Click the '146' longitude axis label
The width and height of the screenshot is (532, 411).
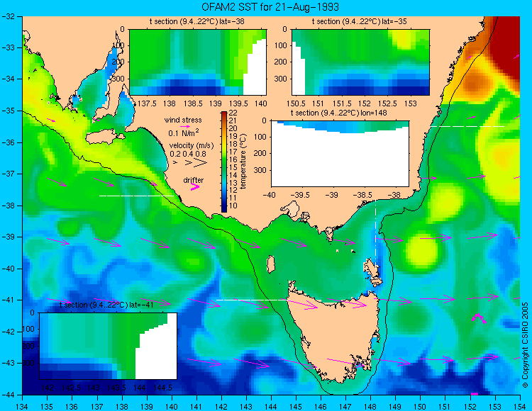click(x=321, y=407)
